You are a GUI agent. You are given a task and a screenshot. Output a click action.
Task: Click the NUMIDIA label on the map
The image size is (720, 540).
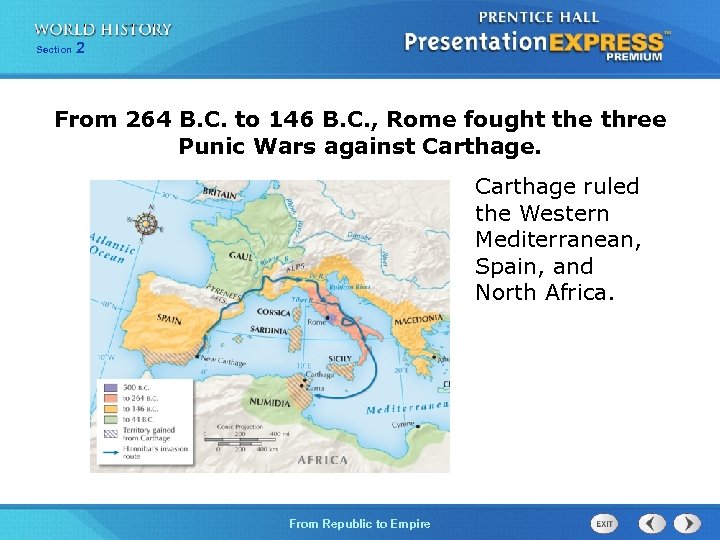270,403
